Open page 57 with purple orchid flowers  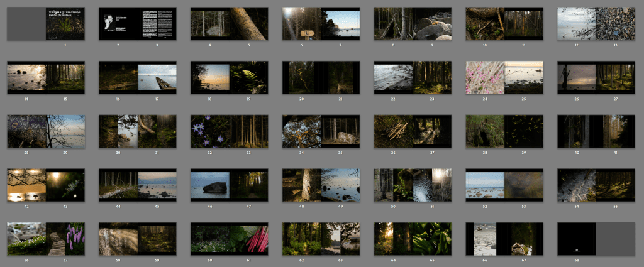click(75, 239)
